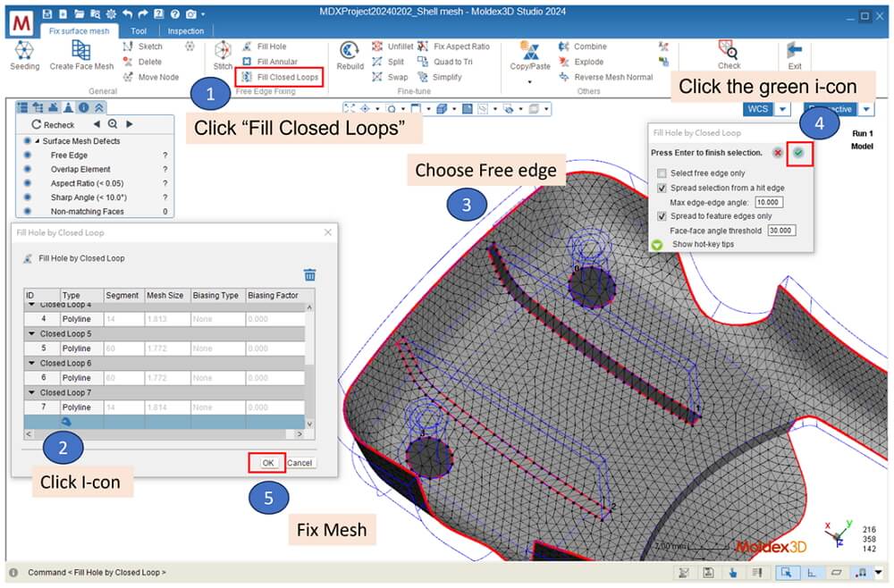894x588 pixels.
Task: Confirm selection with the green check icon
Action: tap(798, 153)
